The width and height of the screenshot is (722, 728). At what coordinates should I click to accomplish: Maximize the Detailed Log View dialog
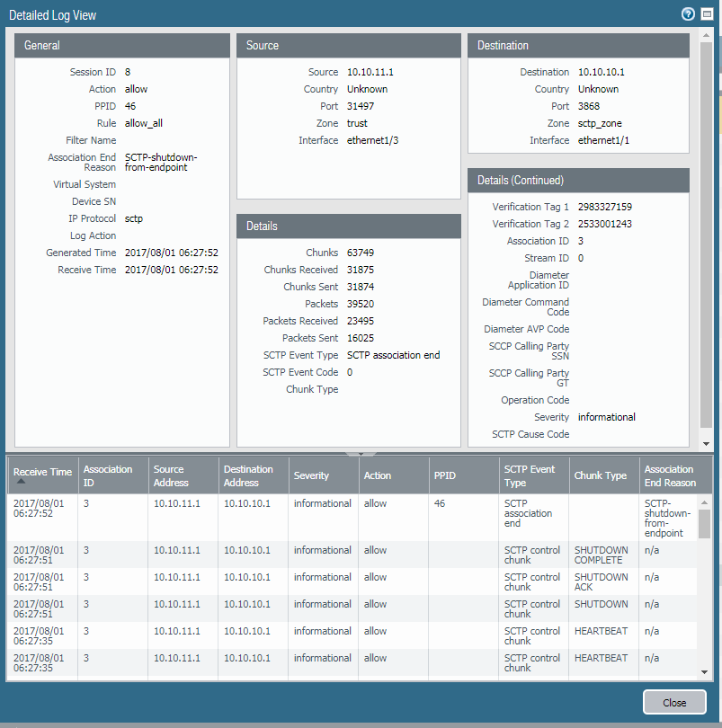(x=707, y=14)
